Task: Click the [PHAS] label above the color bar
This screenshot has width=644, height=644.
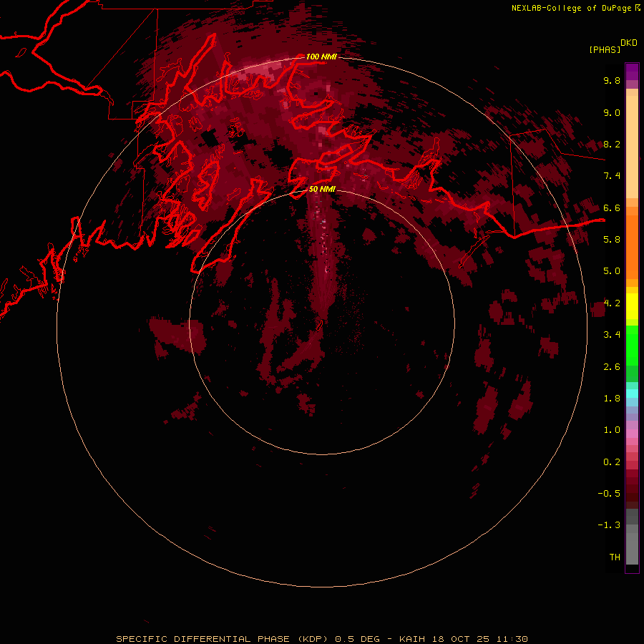Action: click(605, 49)
